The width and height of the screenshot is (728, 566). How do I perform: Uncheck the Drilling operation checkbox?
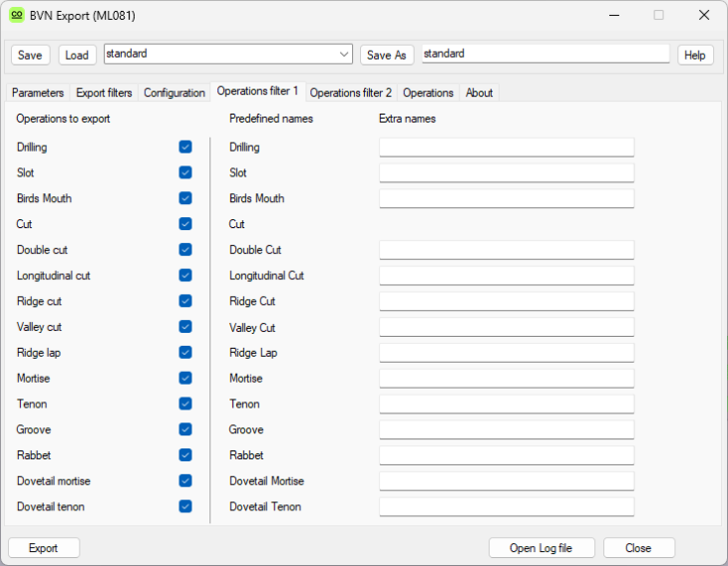tap(185, 146)
